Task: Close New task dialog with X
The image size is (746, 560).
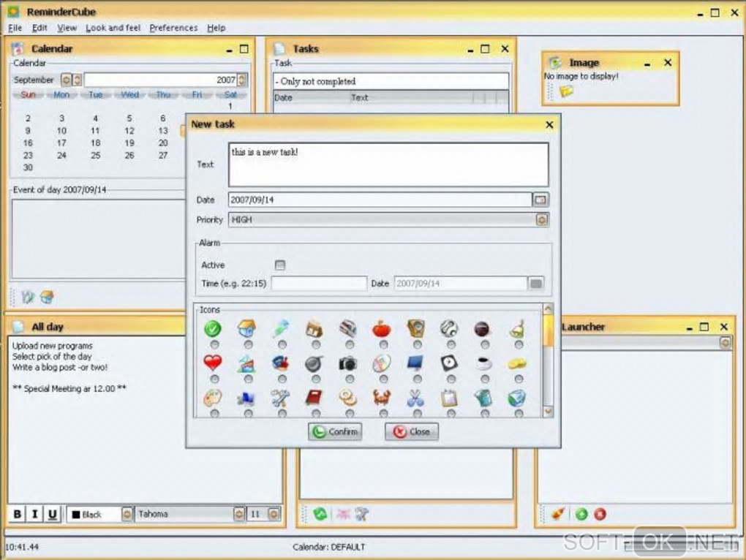Action: click(x=549, y=124)
